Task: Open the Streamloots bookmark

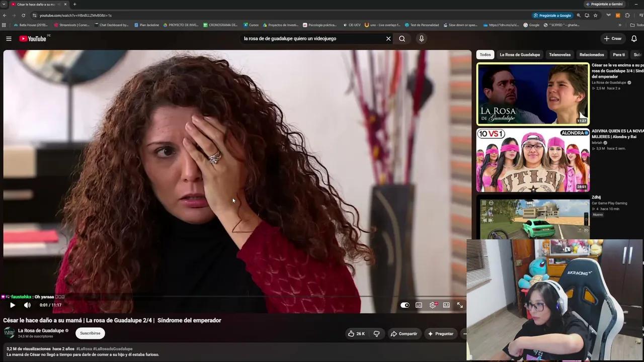Action: (71, 25)
